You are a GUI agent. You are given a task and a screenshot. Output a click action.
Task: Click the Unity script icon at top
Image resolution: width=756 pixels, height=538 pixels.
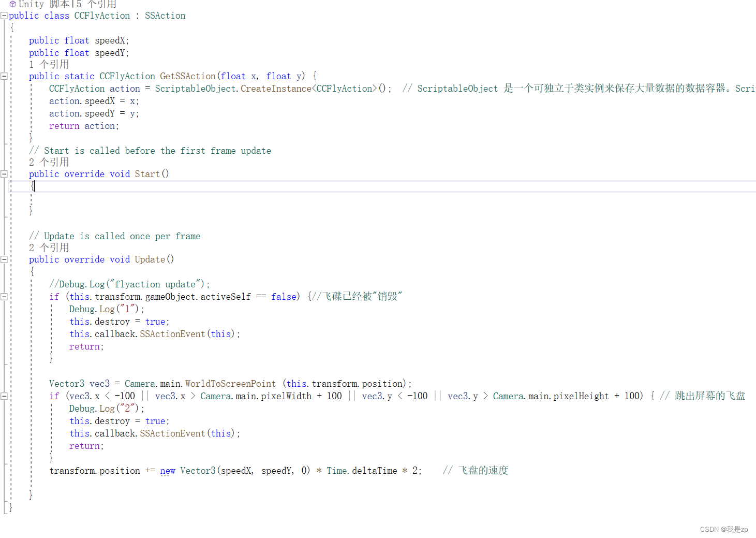click(x=12, y=4)
